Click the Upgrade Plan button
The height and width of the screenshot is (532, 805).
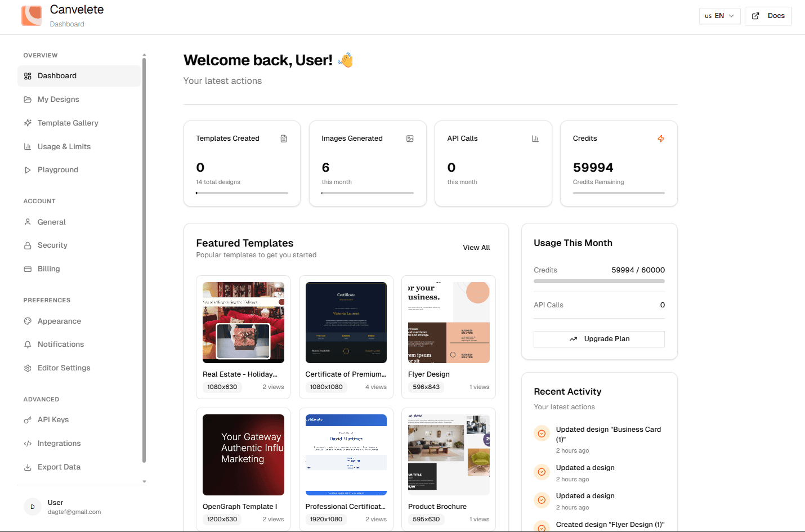(599, 339)
